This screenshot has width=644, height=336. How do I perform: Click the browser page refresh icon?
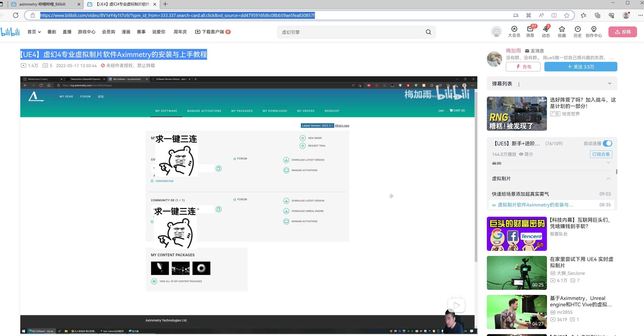(16, 15)
